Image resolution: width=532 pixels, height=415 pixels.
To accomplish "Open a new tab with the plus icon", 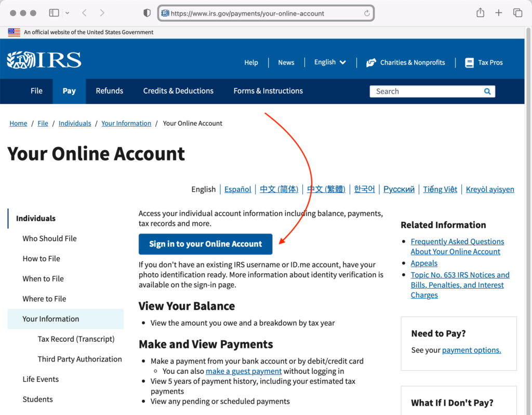I will point(498,13).
